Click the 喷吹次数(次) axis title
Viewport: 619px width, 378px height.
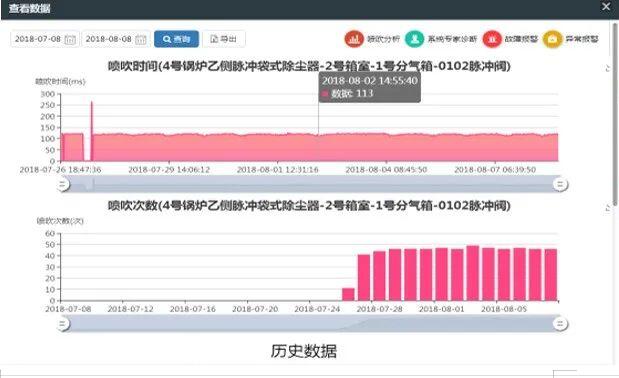tap(60, 221)
